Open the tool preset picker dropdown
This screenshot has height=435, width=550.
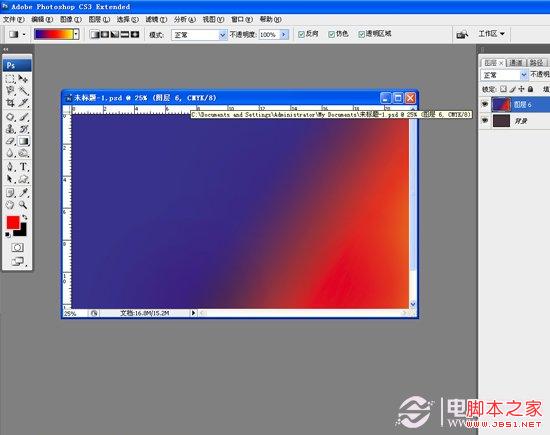[x=24, y=34]
